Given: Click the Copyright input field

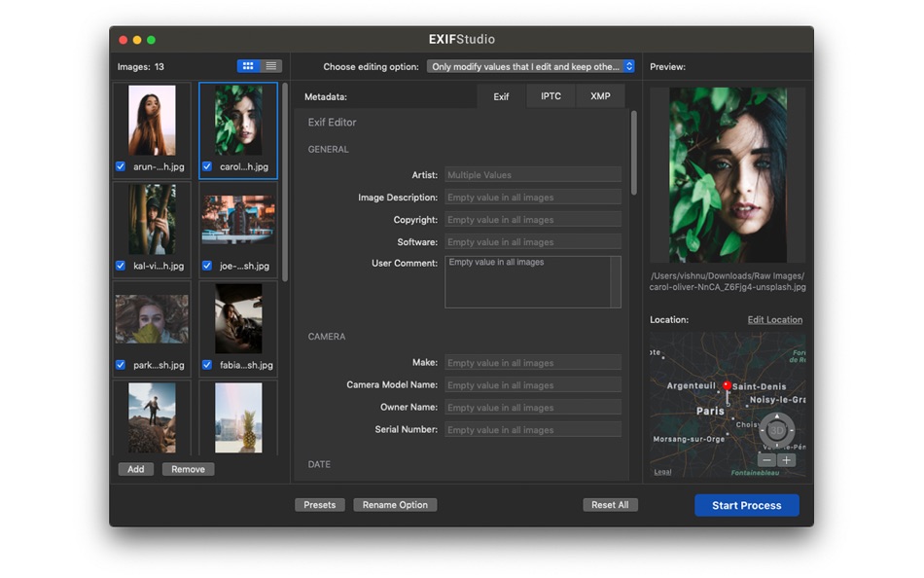Looking at the screenshot, I should (533, 219).
